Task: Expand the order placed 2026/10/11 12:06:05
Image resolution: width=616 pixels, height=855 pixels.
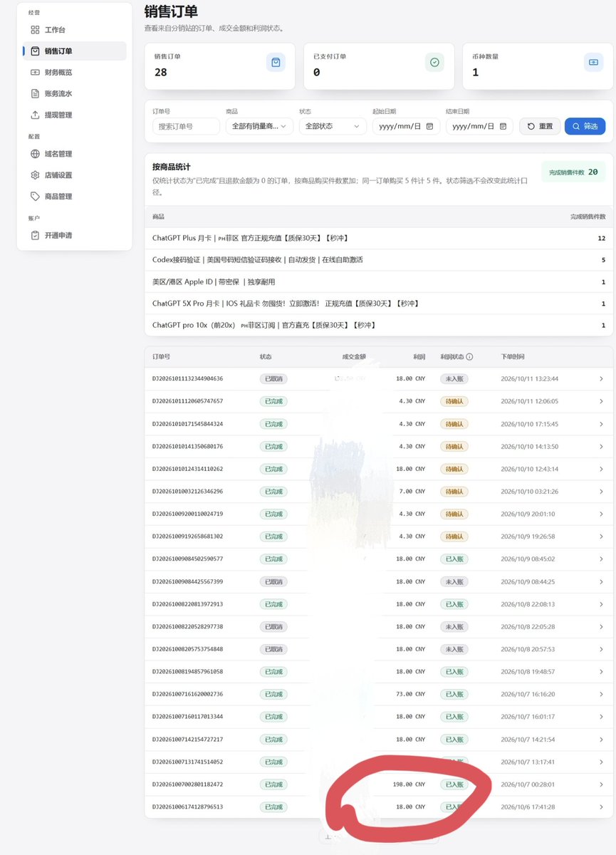Action: 601,401
